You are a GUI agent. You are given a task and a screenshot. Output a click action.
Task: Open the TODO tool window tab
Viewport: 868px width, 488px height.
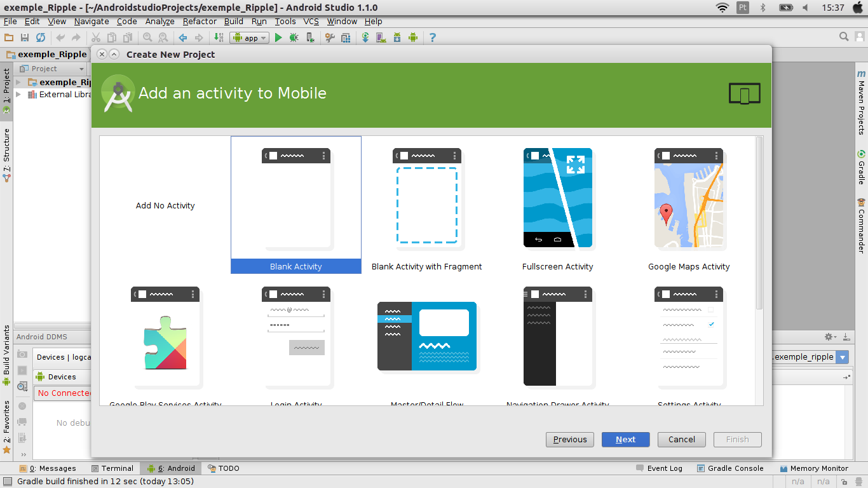[x=224, y=468]
